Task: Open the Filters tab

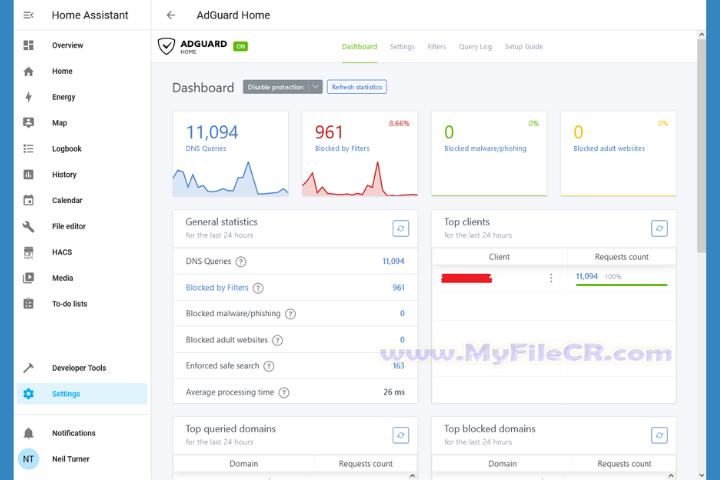Action: (x=437, y=46)
